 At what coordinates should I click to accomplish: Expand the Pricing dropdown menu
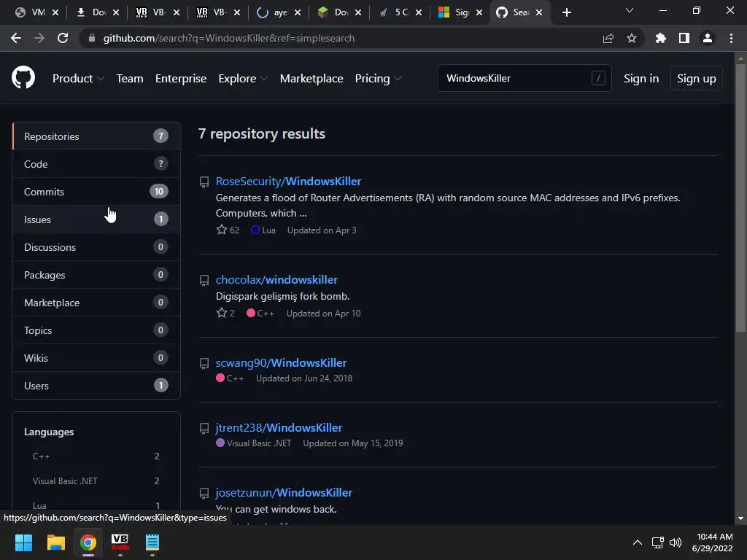point(379,79)
